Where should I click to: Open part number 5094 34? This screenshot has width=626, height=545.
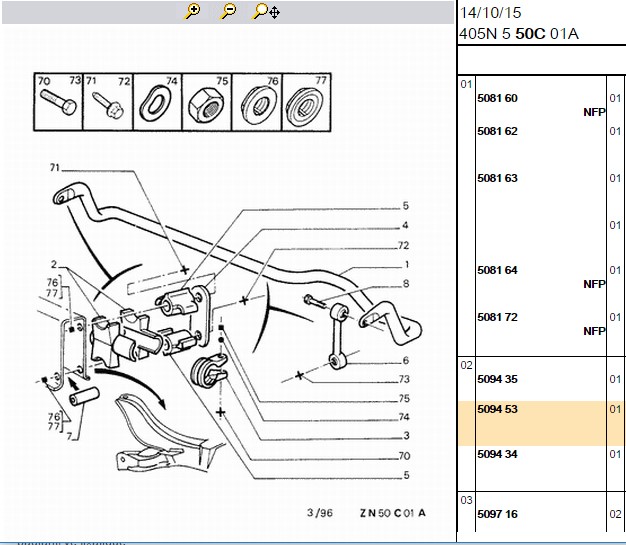click(x=497, y=454)
